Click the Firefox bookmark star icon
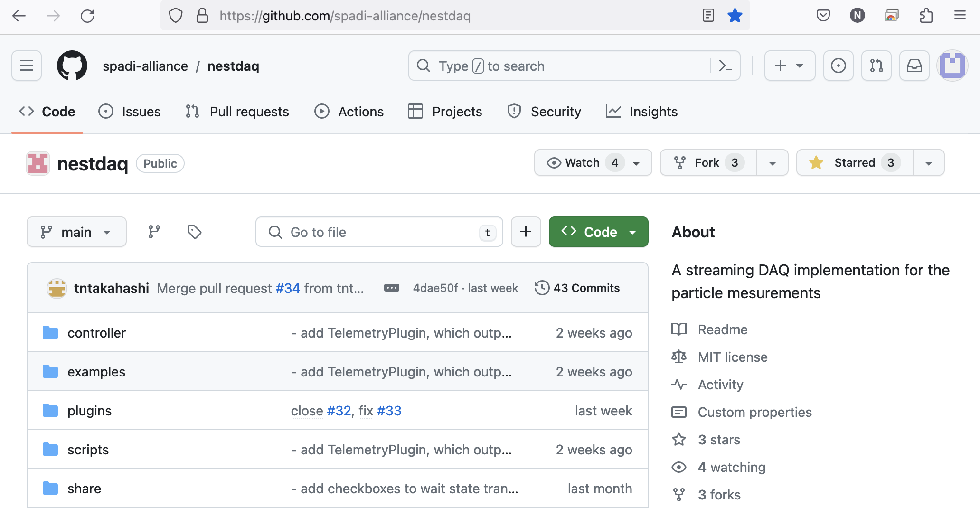Image resolution: width=980 pixels, height=508 pixels. click(x=735, y=16)
